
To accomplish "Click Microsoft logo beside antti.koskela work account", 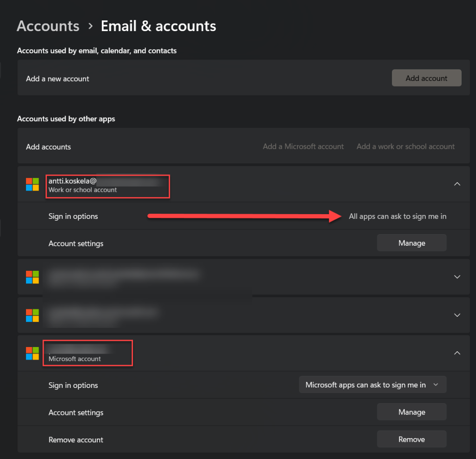I will (33, 184).
